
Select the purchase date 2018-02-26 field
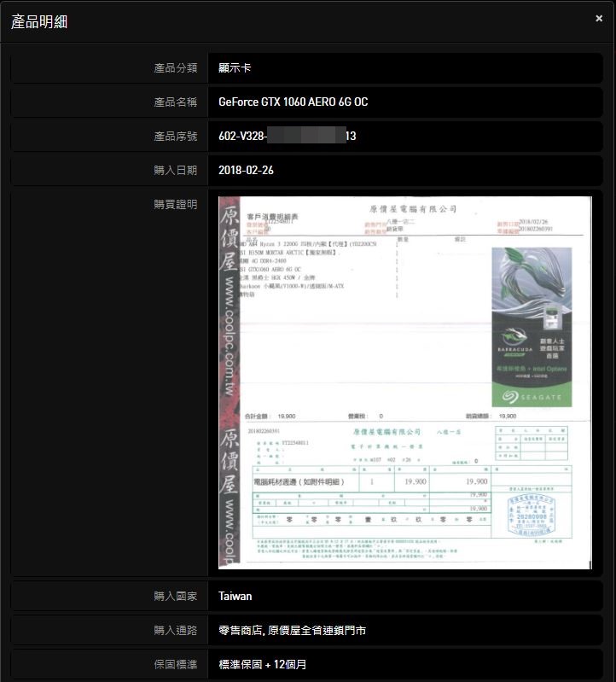tap(246, 170)
